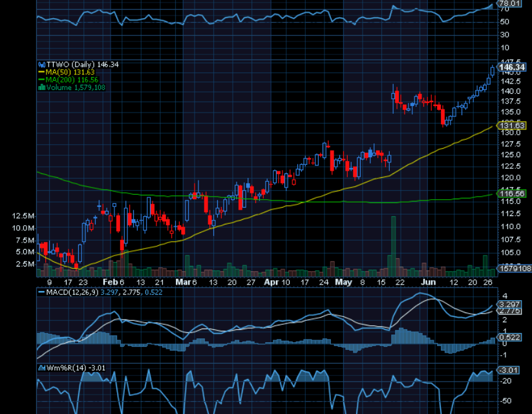Click the Apr label on date axis
This screenshot has width=532, height=414.
coord(271,283)
